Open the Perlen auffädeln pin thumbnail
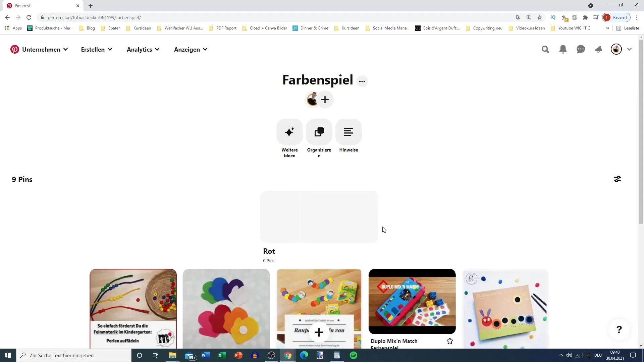 pos(133,309)
